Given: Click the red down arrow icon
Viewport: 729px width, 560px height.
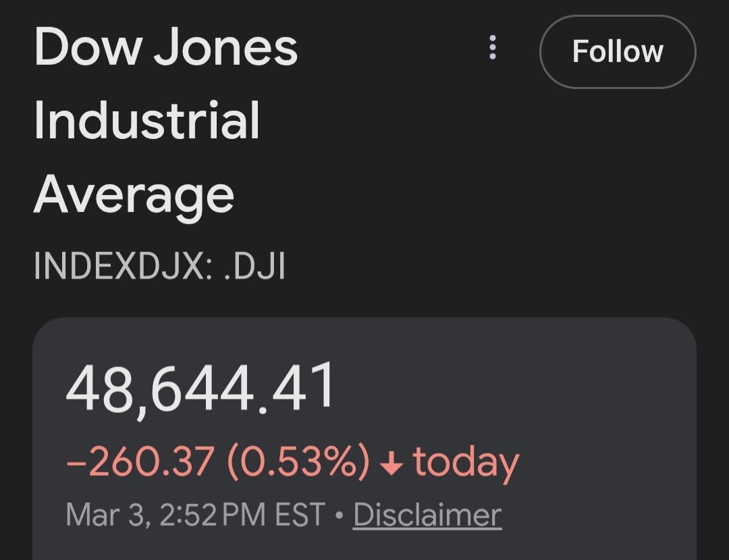Looking at the screenshot, I should tap(391, 464).
